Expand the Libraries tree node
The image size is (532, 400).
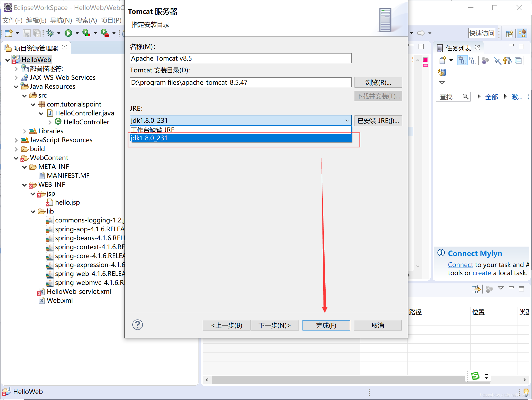point(24,131)
